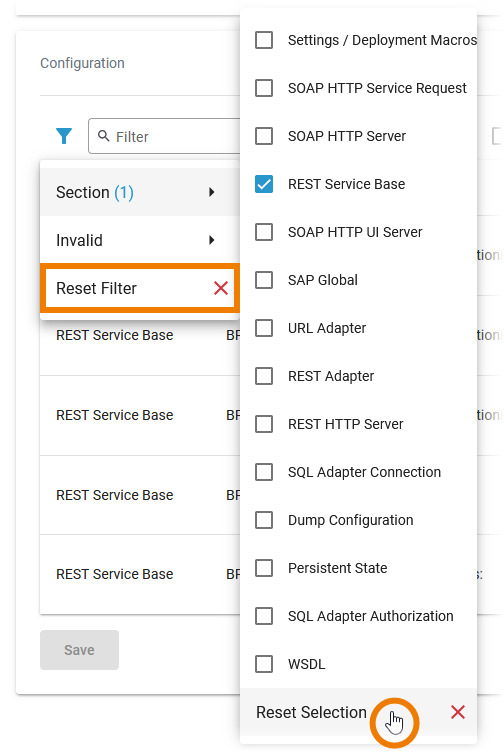Select Reset Filter menu entry
The height and width of the screenshot is (752, 504).
140,288
